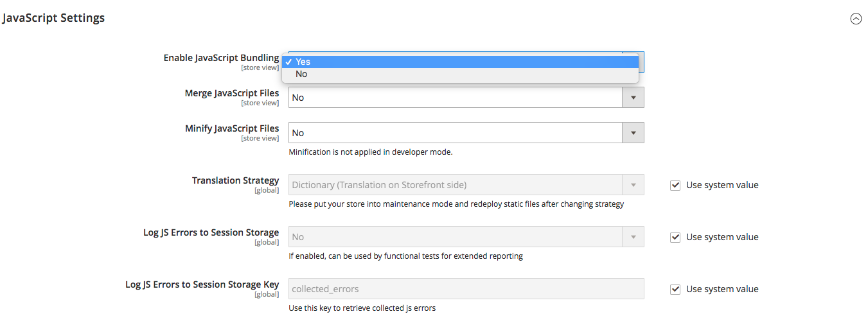Click the Enable JavaScript Bundling label

pyautogui.click(x=221, y=58)
